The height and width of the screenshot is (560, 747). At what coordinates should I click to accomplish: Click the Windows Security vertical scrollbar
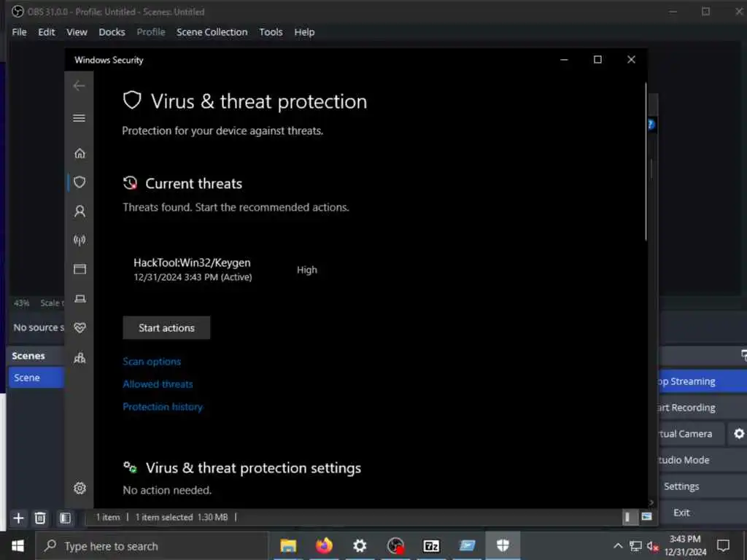pos(646,162)
